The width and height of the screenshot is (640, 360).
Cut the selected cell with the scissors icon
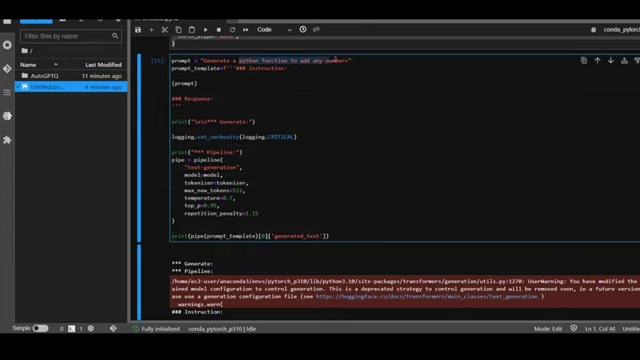click(165, 30)
